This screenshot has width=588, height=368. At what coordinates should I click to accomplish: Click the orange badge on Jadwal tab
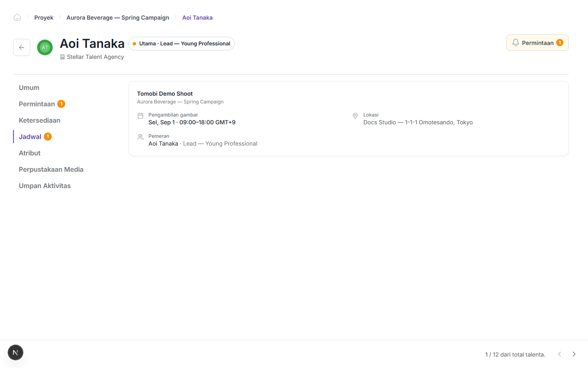click(48, 137)
